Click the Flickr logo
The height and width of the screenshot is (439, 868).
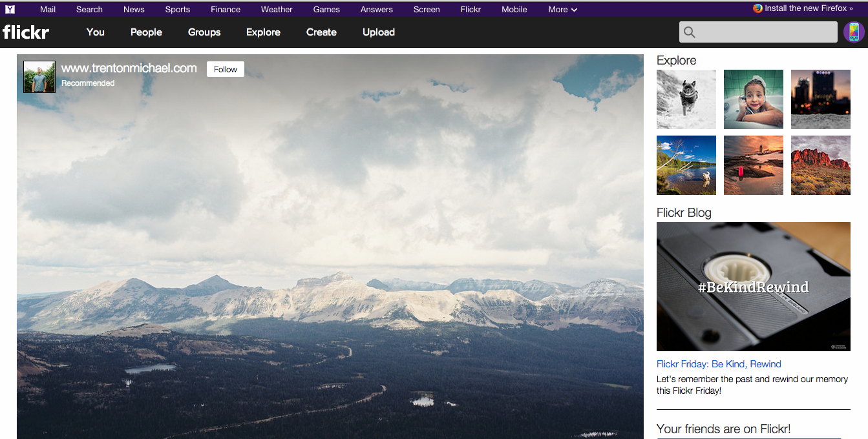click(26, 32)
